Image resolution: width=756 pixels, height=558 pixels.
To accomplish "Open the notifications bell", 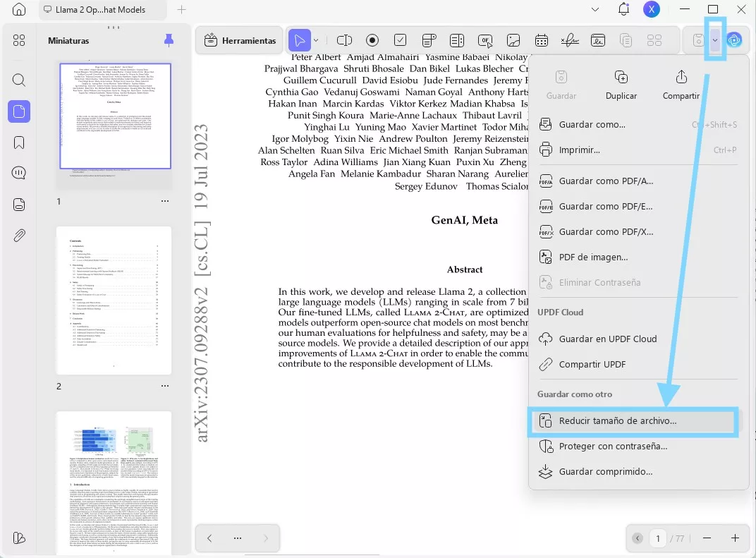I will [623, 9].
